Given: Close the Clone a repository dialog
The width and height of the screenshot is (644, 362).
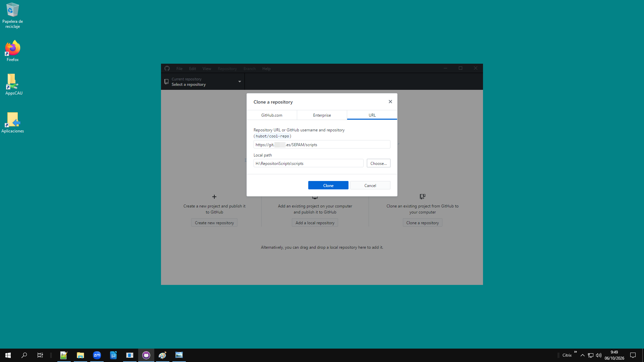Looking at the screenshot, I should pos(390,102).
